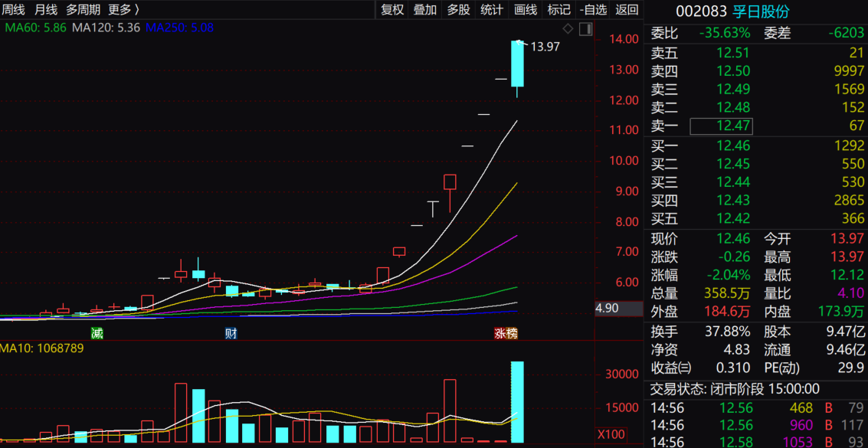Toggle 复权 price adjustment

(x=392, y=9)
